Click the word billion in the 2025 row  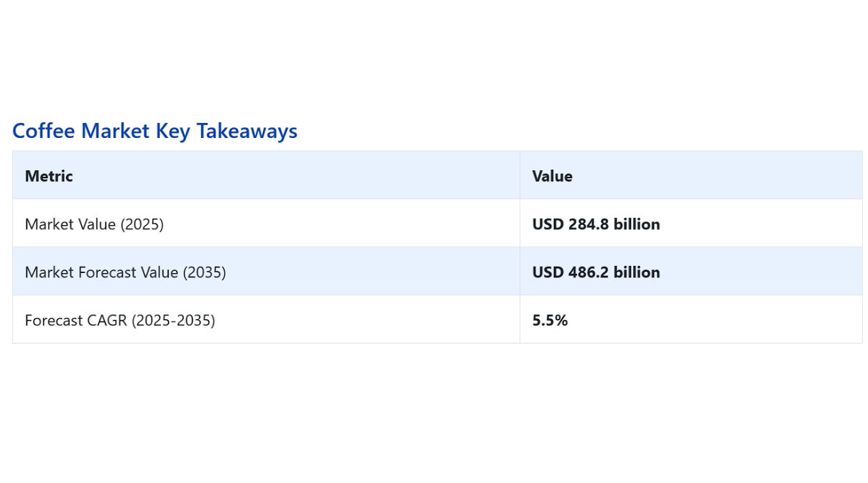click(x=637, y=224)
